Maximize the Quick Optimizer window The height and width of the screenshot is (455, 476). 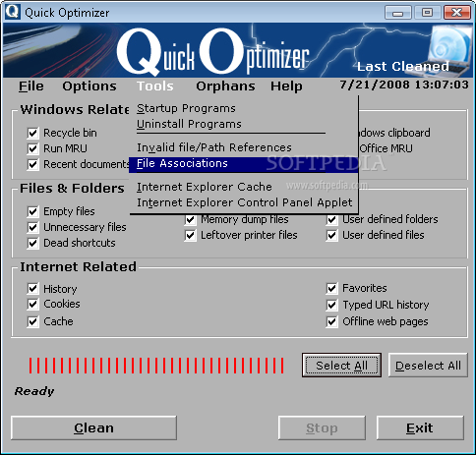click(427, 13)
